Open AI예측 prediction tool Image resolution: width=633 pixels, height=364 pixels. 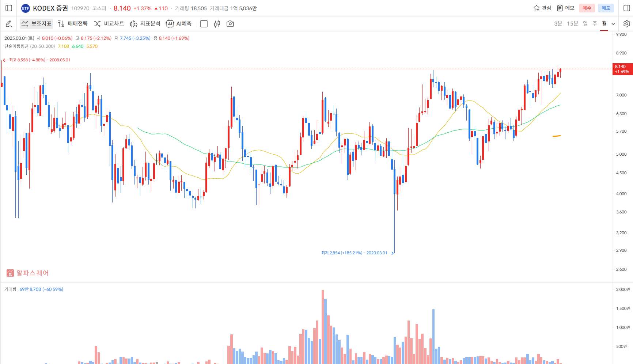pos(179,24)
